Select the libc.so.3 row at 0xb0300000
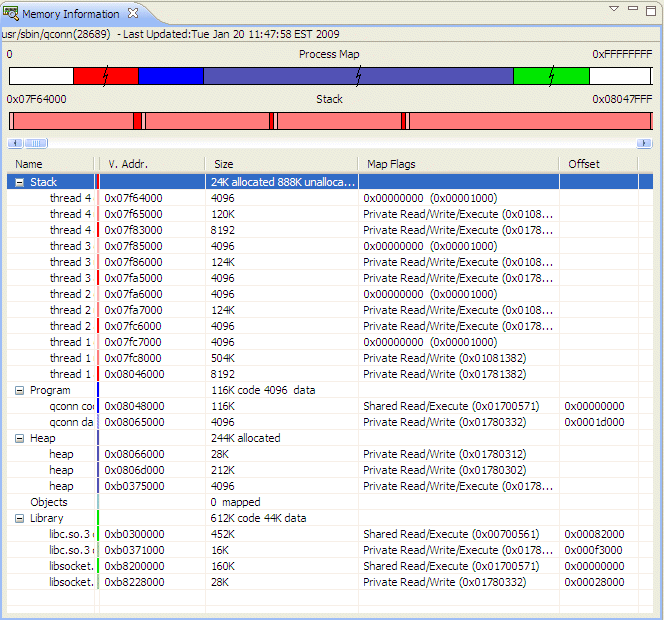 tap(72, 534)
